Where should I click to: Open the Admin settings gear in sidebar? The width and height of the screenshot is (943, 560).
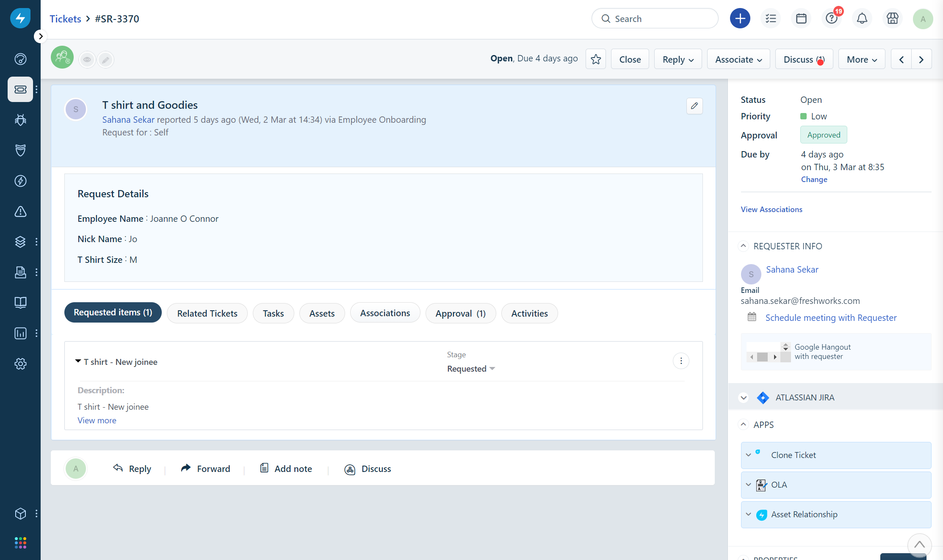(x=20, y=364)
